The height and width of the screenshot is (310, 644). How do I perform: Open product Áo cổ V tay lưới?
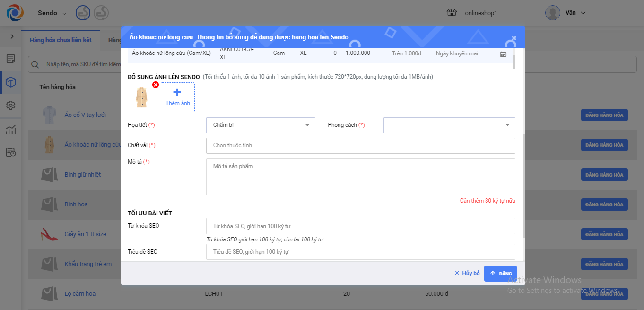85,115
